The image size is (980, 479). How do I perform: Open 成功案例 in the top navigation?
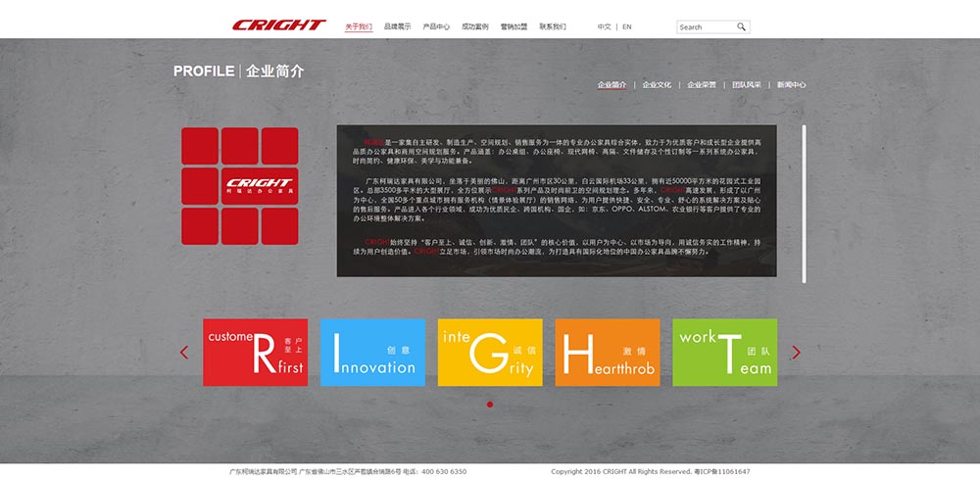click(x=475, y=27)
